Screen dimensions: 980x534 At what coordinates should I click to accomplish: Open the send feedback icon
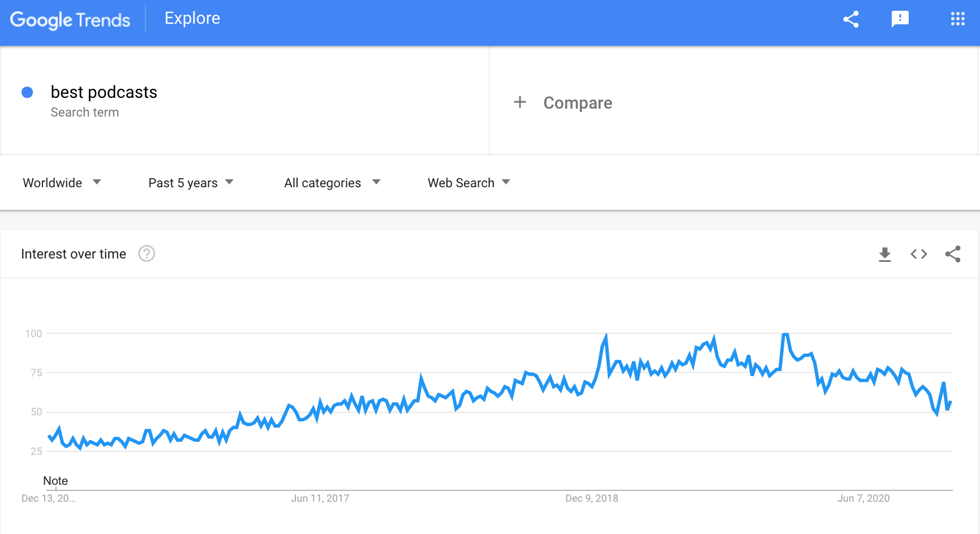(900, 19)
